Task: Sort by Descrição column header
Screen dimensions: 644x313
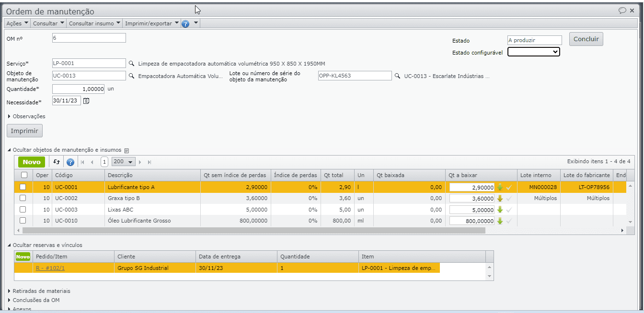Action: point(152,175)
